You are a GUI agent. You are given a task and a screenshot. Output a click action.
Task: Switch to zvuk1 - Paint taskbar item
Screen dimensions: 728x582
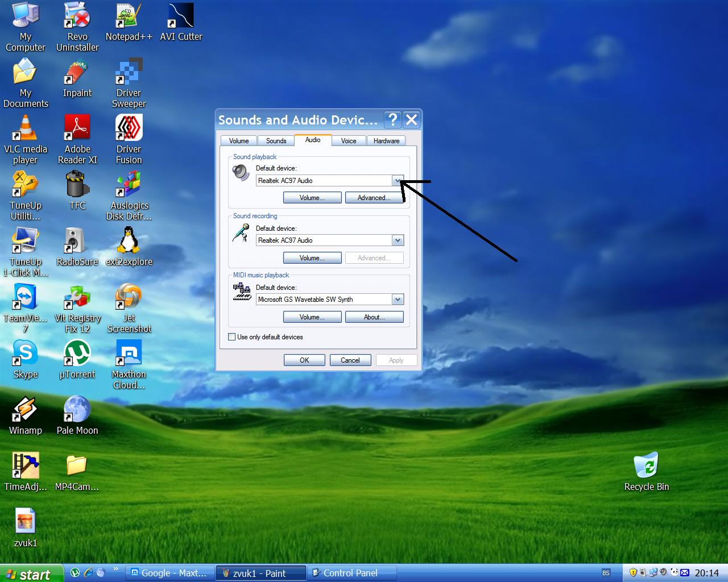point(260,573)
